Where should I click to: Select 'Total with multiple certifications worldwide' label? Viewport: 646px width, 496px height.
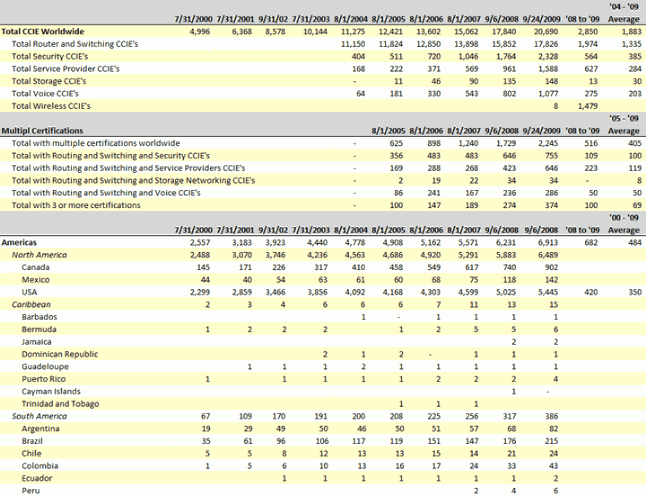[96, 143]
